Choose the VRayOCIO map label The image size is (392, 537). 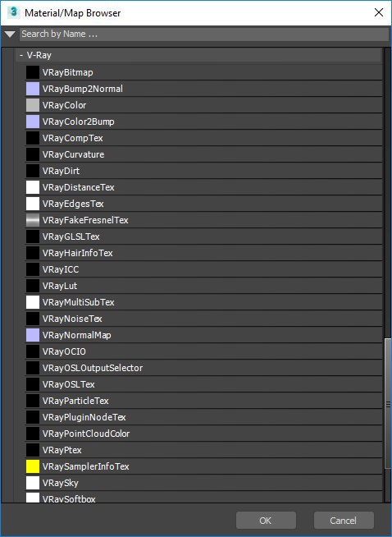point(64,351)
